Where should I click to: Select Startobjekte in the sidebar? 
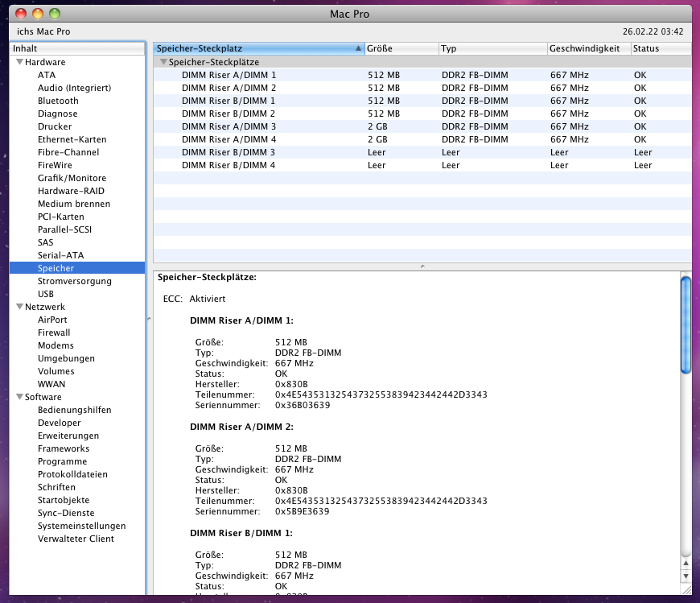(64, 500)
